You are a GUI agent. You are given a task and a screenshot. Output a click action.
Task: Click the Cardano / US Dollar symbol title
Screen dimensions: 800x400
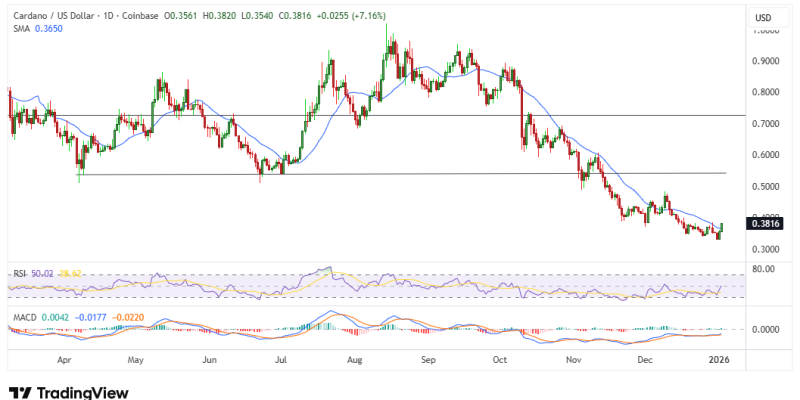(x=57, y=16)
